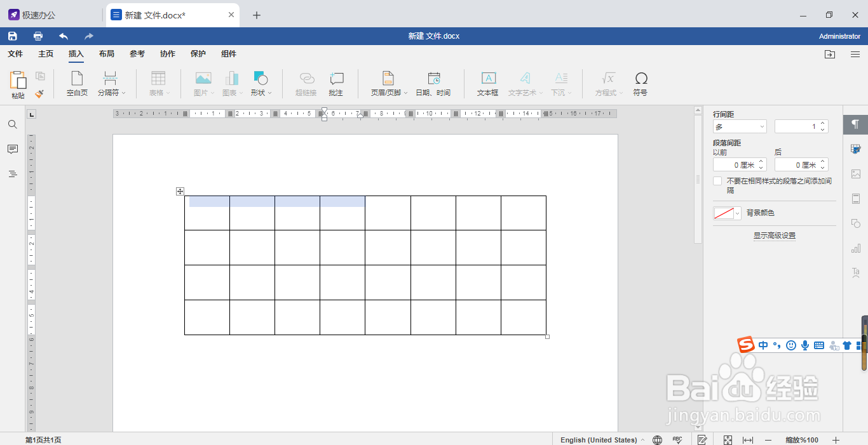Switch to the 组件 (Plugins) tab

[229, 54]
